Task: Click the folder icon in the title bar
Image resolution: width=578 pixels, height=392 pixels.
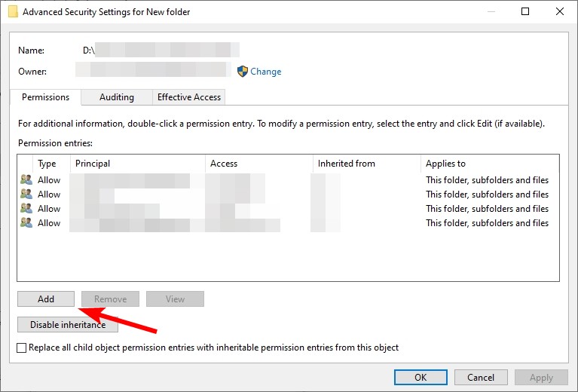Action: 13,12
